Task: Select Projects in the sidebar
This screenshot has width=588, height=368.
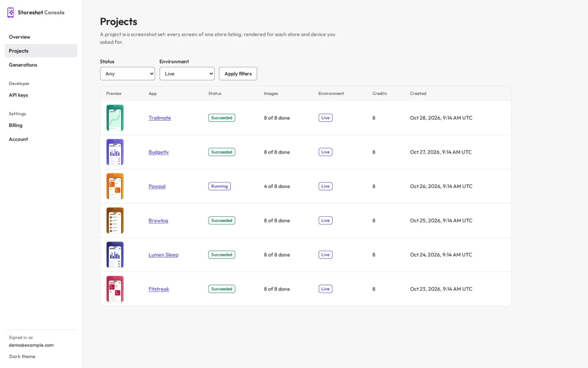Action: click(x=41, y=51)
